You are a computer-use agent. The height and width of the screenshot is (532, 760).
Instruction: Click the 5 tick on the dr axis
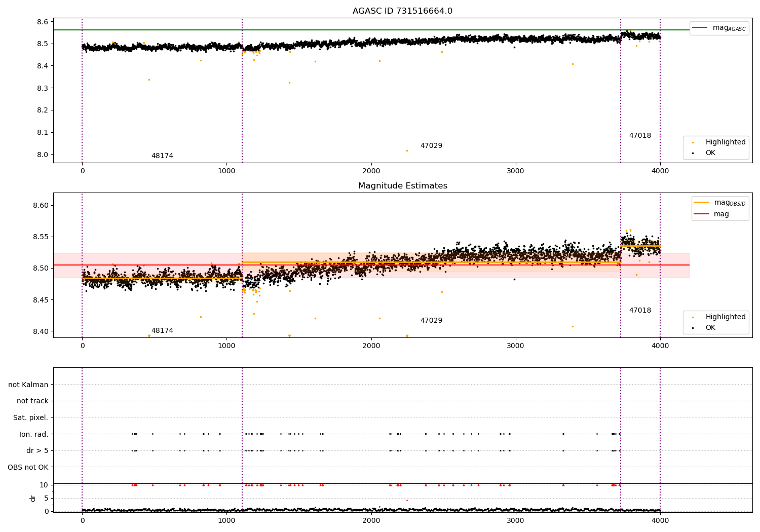[46, 498]
